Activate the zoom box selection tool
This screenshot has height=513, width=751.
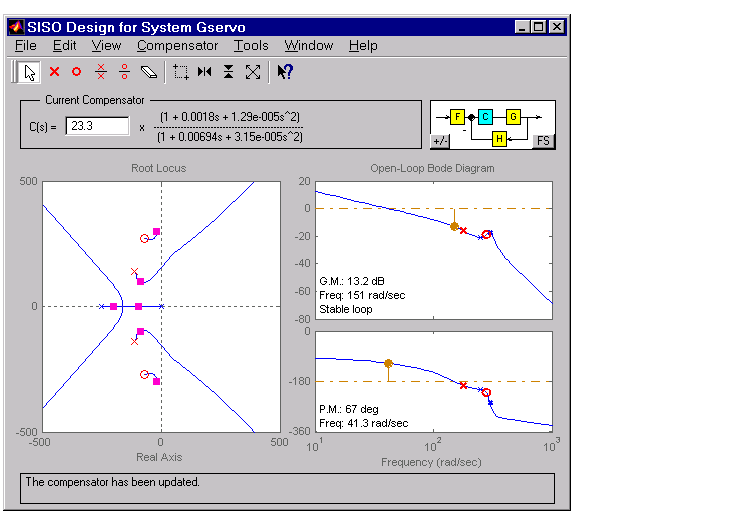coord(181,72)
